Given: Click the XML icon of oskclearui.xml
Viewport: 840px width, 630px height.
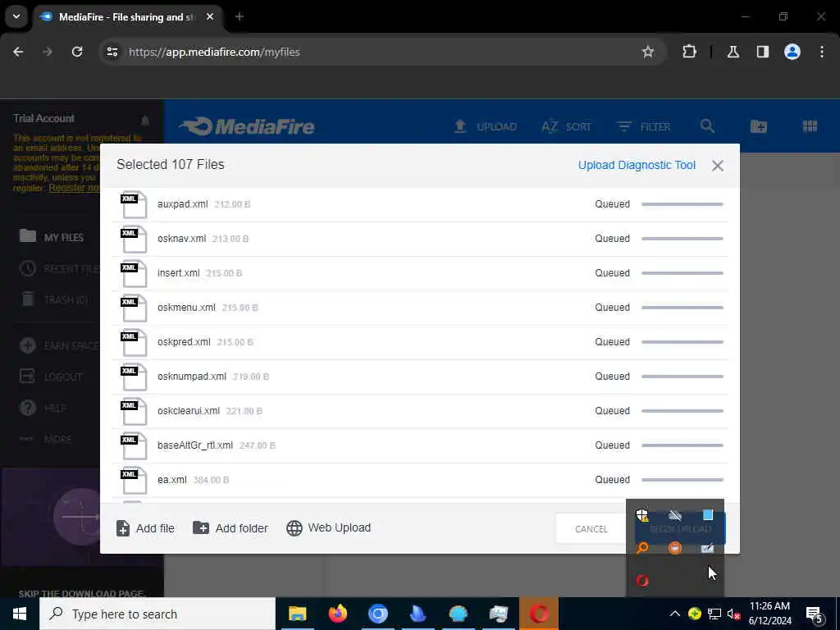Looking at the screenshot, I should 134,411.
